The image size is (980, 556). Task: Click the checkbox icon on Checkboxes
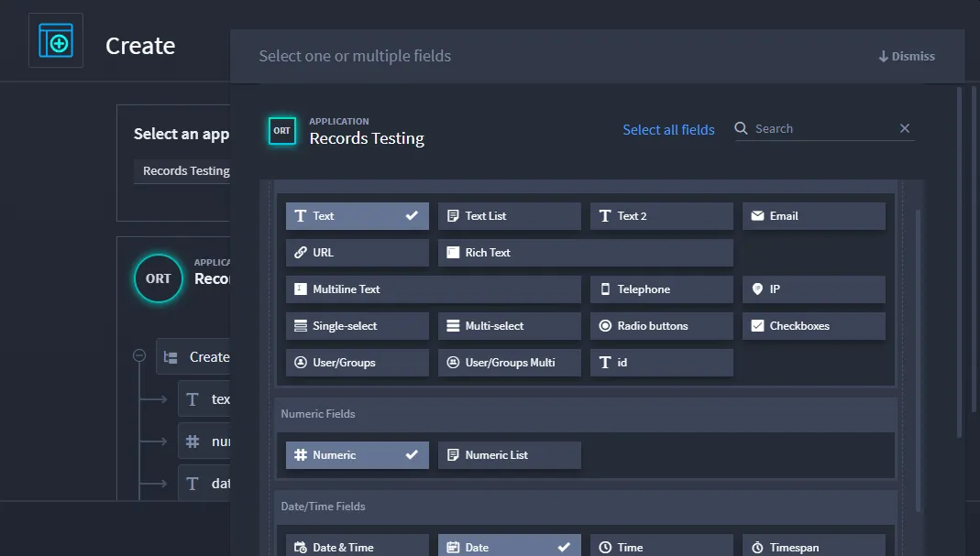[x=757, y=325]
